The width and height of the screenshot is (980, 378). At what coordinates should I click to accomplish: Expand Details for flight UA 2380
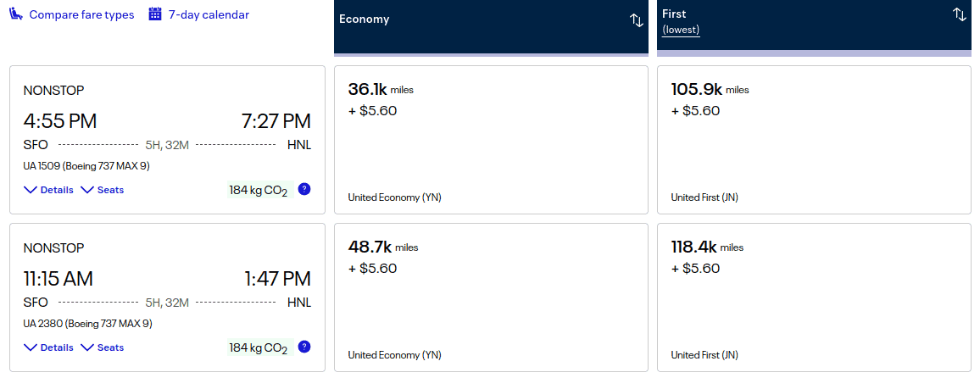[49, 347]
